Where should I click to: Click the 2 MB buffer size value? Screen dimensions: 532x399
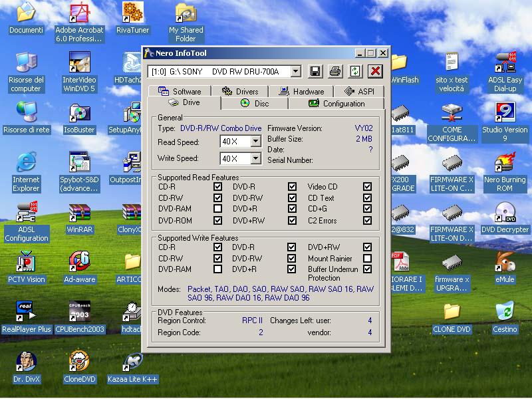pos(364,139)
